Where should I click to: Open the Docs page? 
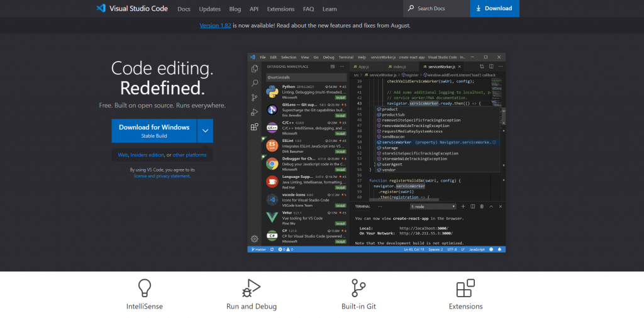click(184, 9)
